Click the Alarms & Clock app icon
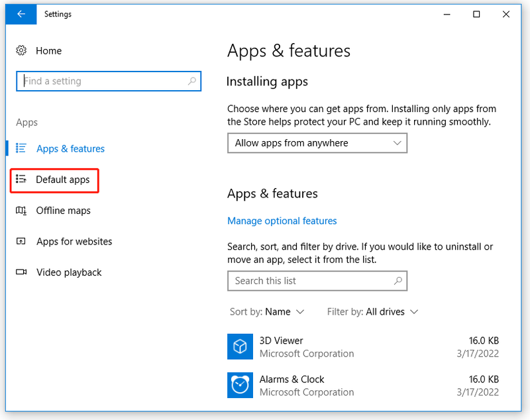Viewport: 530px width, 420px height. pos(240,385)
